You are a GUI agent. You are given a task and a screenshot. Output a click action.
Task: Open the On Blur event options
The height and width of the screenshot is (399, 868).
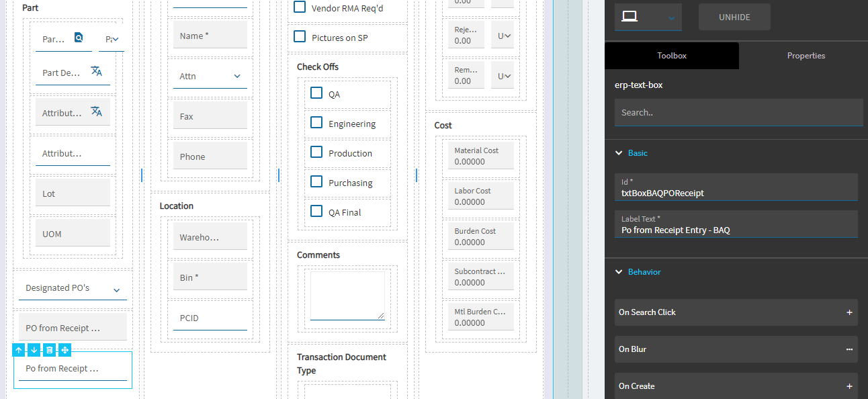(849, 349)
